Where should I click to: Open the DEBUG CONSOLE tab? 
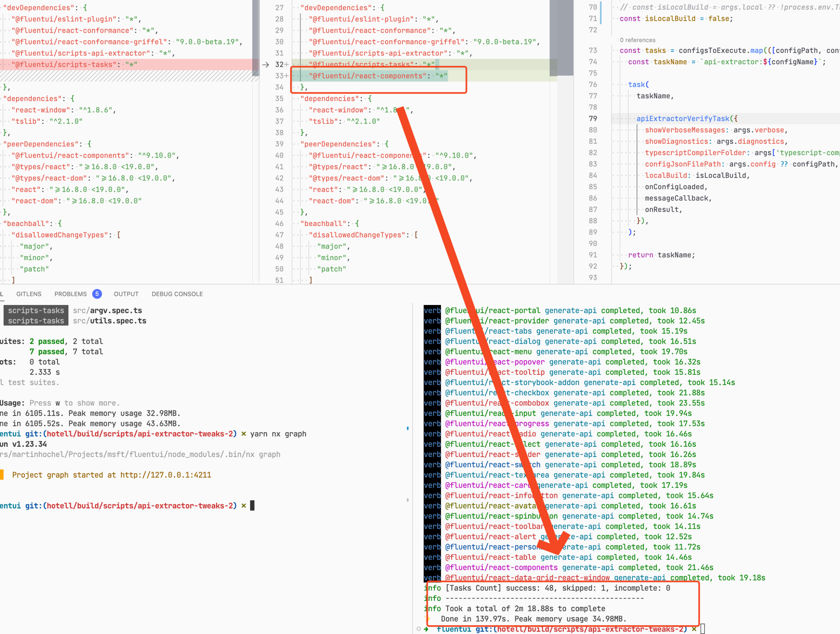[x=177, y=294]
